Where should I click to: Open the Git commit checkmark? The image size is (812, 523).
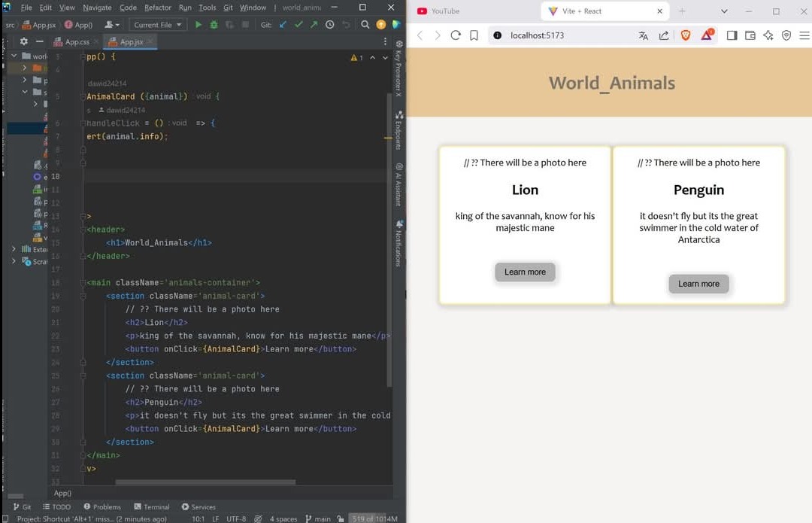click(298, 25)
